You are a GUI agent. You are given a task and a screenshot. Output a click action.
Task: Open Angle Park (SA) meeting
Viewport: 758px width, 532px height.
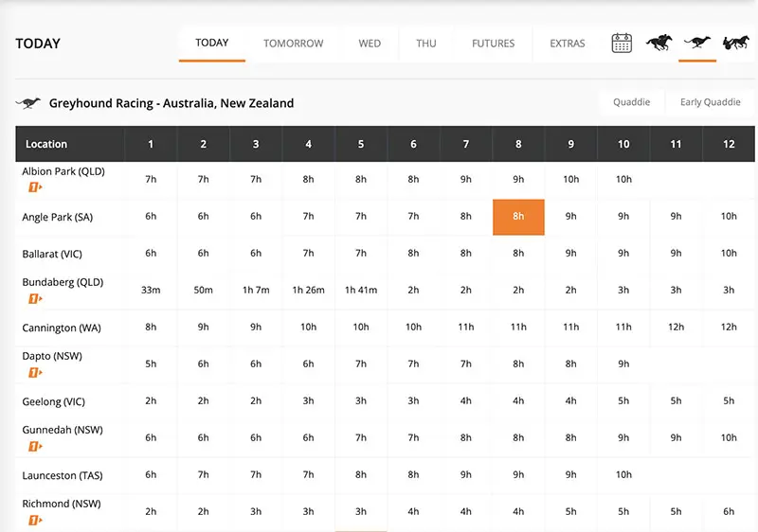click(x=58, y=217)
